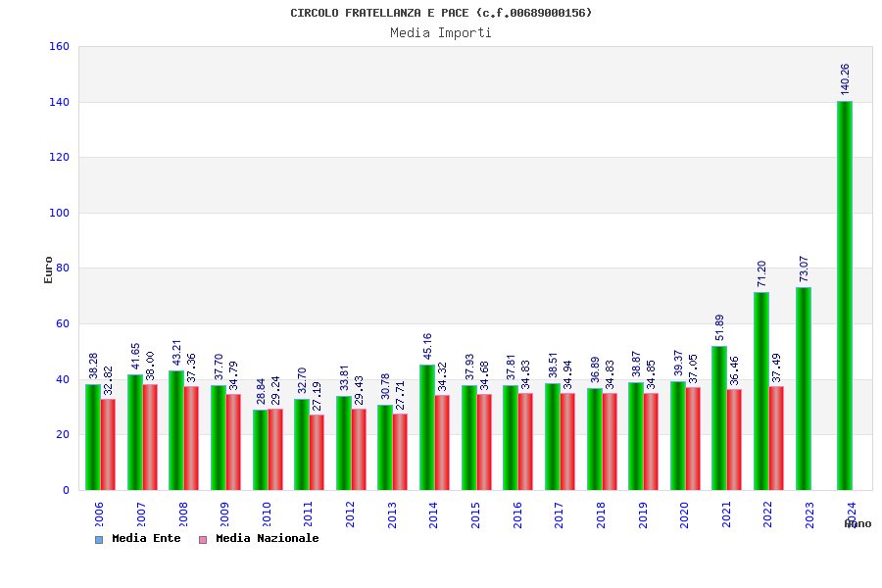Click the value label 71.20
882x588 pixels.
point(761,274)
